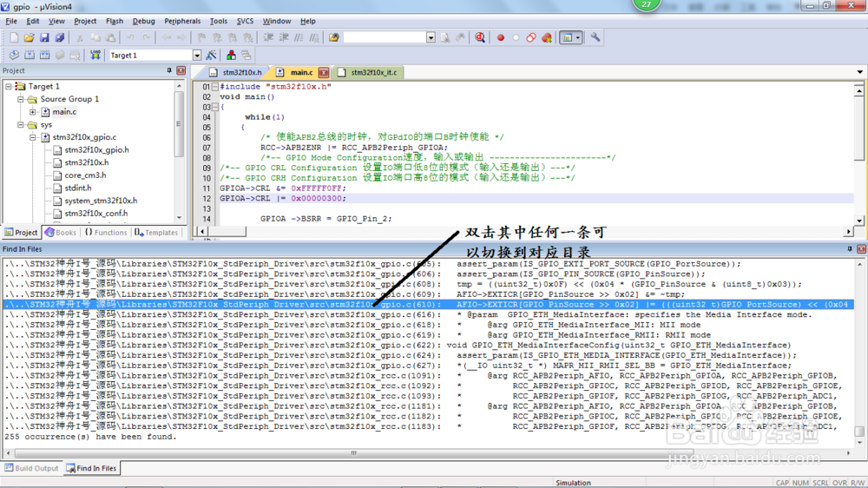The image size is (868, 488).
Task: Select stm32f10x_gpio.h in project tree
Action: pyautogui.click(x=96, y=150)
